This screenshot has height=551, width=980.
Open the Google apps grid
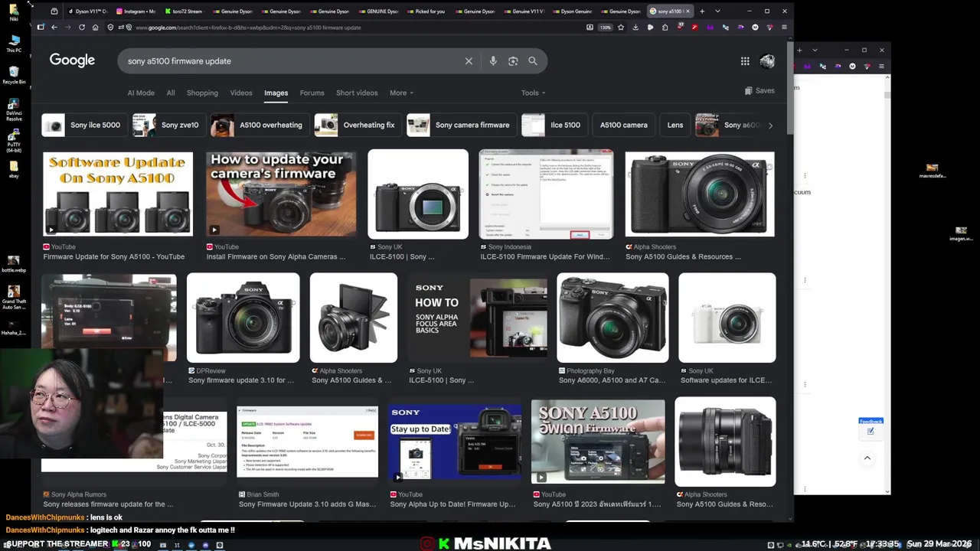tap(745, 61)
